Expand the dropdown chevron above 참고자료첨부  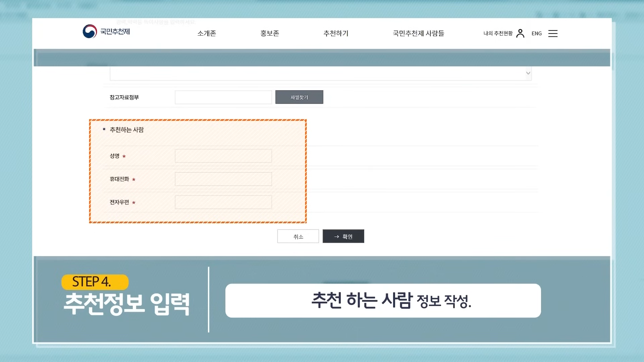[528, 73]
